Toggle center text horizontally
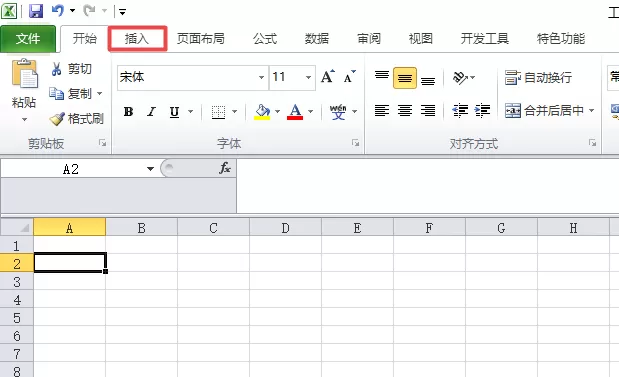This screenshot has width=619, height=377. pyautogui.click(x=405, y=111)
